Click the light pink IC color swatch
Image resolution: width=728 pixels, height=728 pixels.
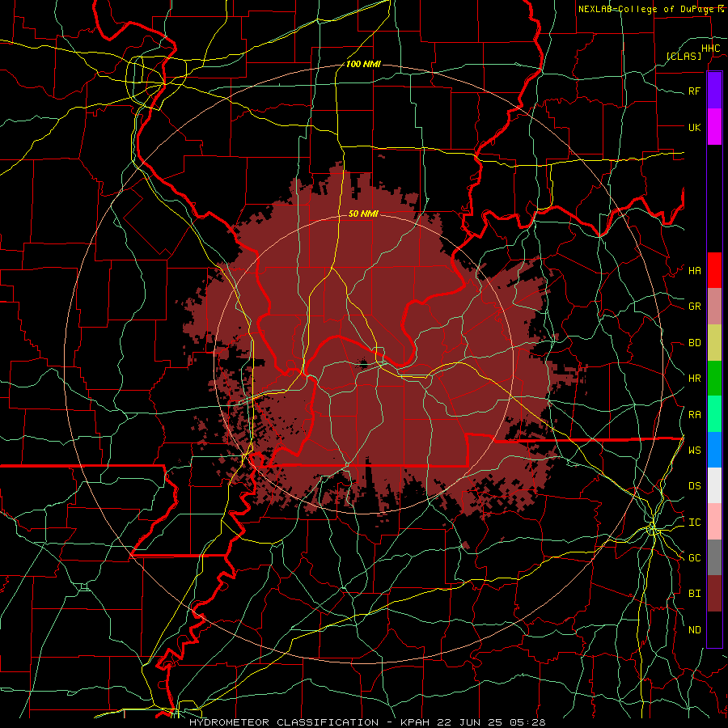714,522
